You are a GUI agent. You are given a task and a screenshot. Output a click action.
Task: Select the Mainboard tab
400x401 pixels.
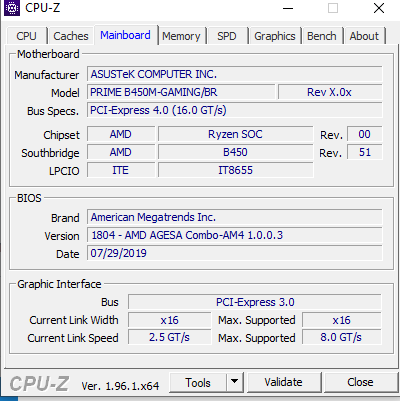coord(125,35)
